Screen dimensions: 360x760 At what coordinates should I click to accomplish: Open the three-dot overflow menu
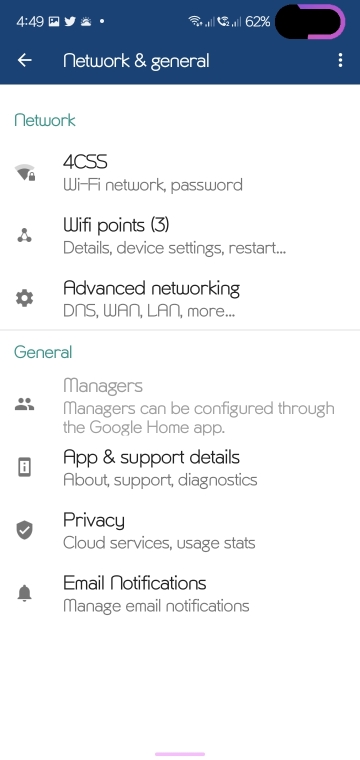340,60
